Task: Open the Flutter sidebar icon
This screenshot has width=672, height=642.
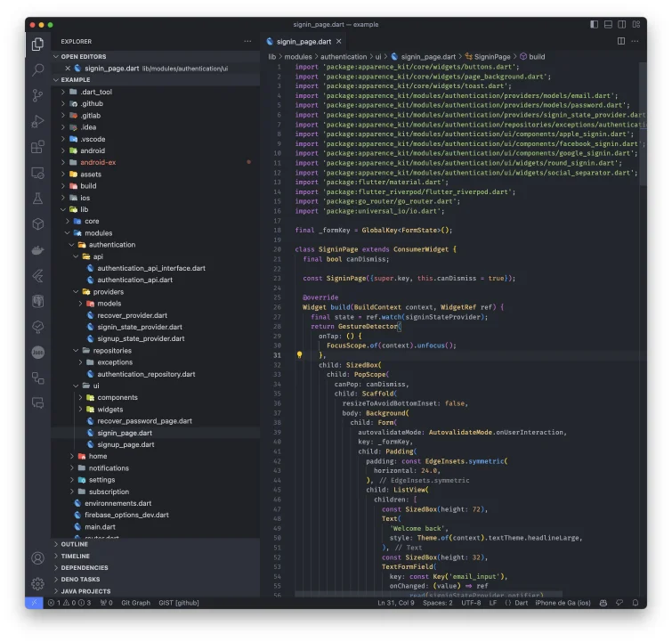Action: (x=37, y=276)
